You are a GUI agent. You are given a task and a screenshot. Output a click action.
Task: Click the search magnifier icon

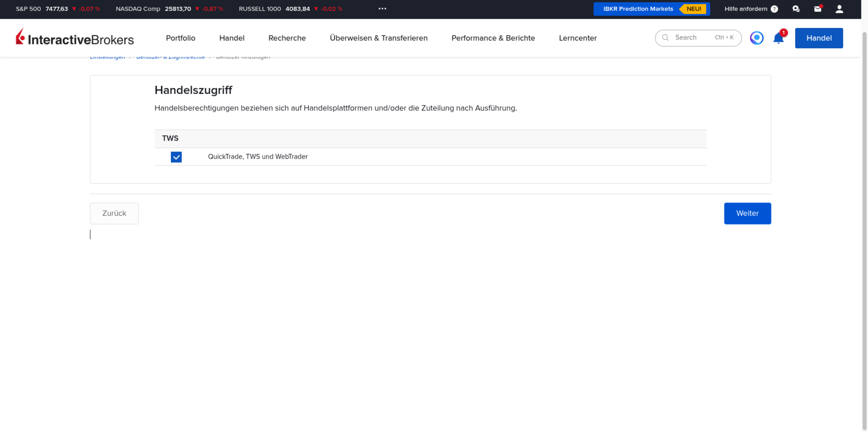[x=665, y=38]
